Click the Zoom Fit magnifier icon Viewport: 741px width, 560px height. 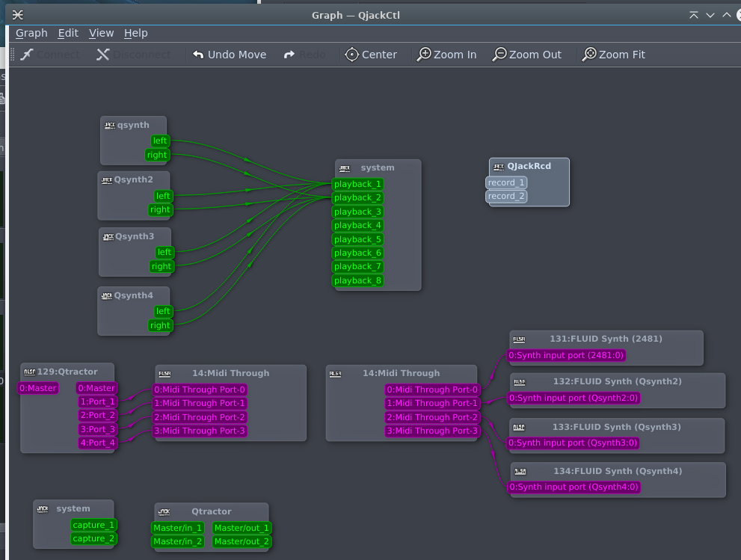[589, 55]
